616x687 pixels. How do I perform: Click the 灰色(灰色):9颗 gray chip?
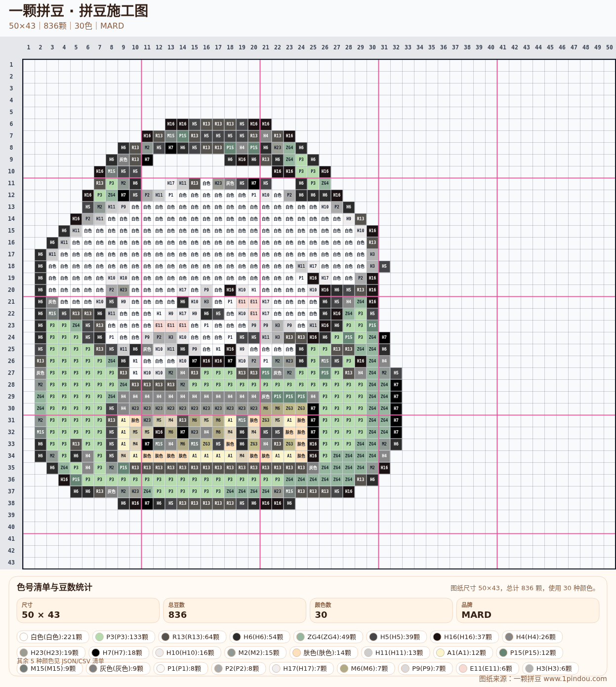118,669
